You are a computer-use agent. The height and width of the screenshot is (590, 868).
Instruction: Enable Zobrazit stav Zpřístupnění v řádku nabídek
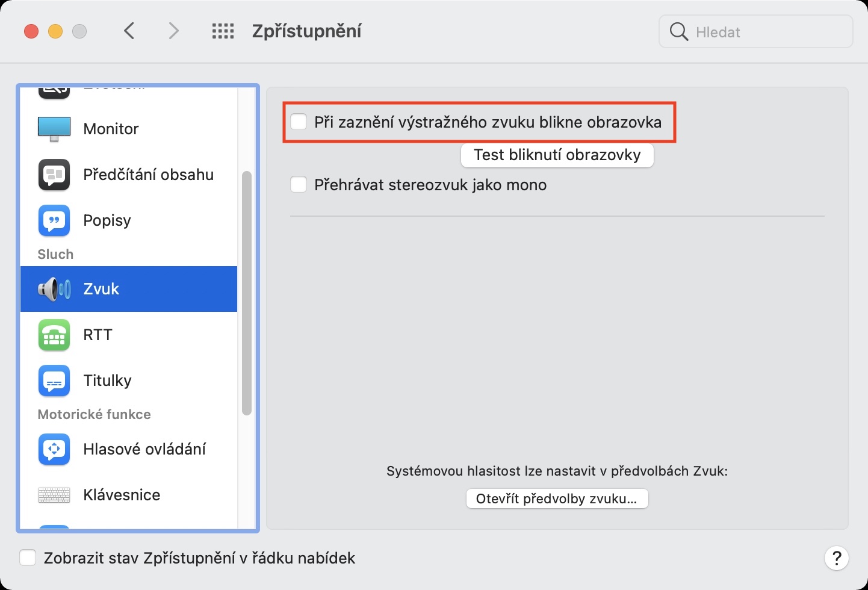28,558
